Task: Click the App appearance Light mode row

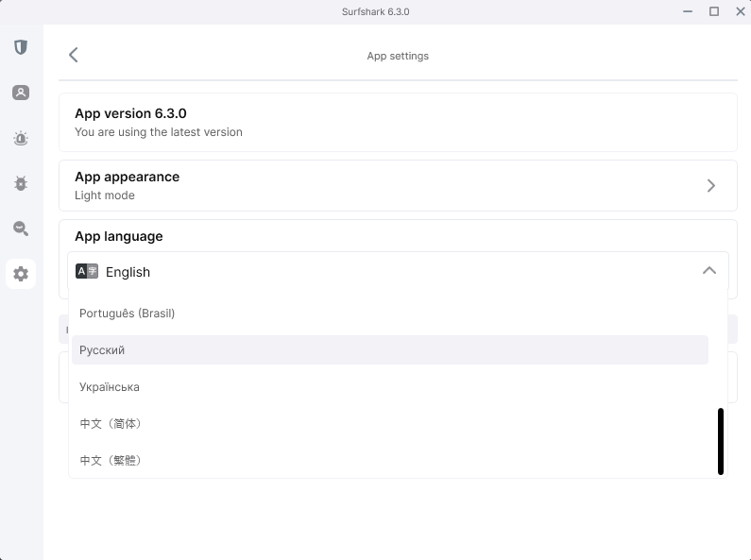Action: (378, 186)
